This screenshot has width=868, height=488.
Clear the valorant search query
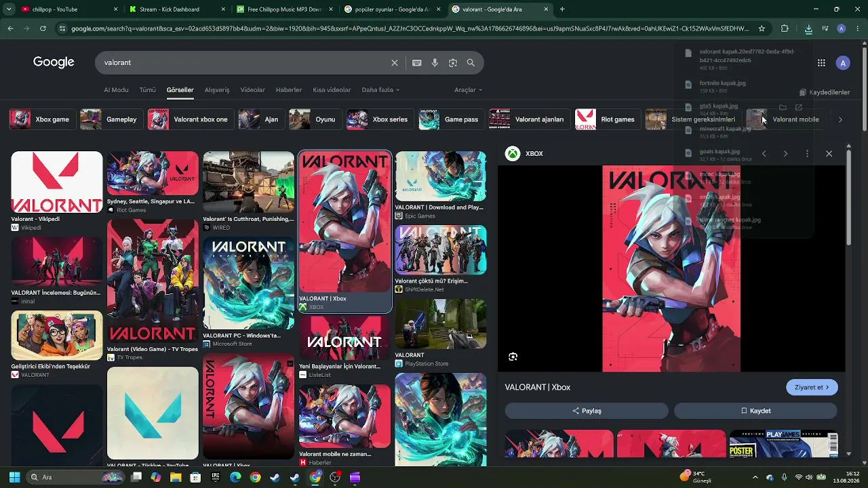tap(394, 62)
